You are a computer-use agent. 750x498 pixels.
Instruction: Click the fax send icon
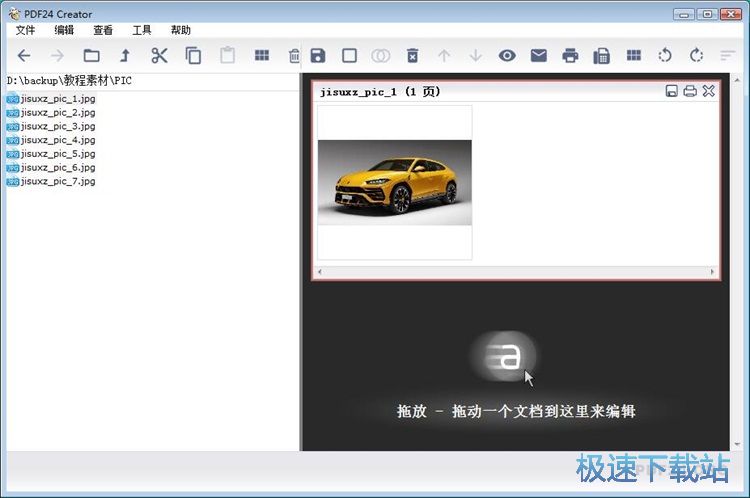coord(602,56)
